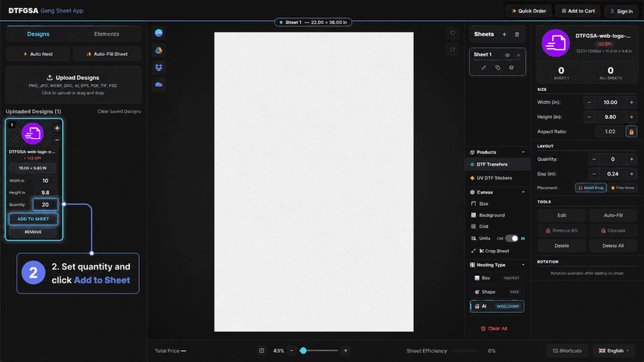Decrease Gap (in) with minus
Viewport: 644px width, 362px height.
(594, 174)
